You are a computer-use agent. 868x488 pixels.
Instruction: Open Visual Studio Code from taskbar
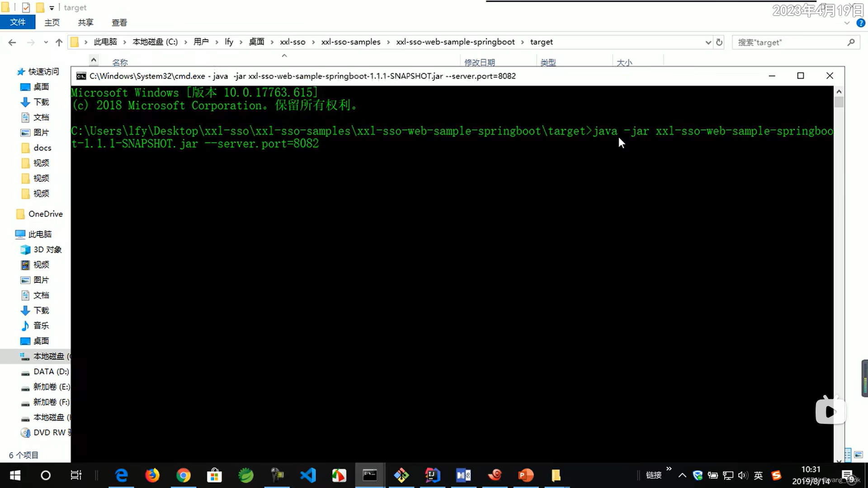coord(308,475)
